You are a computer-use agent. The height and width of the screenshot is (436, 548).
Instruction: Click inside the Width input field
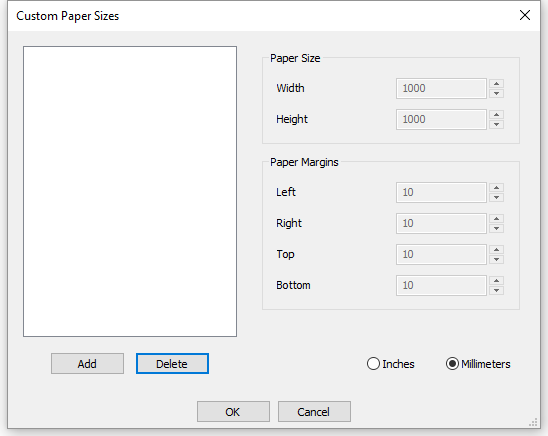pyautogui.click(x=441, y=88)
